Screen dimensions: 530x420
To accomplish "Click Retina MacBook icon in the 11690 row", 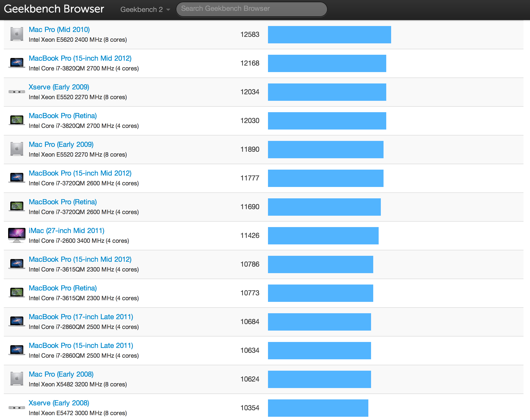I will pyautogui.click(x=17, y=206).
